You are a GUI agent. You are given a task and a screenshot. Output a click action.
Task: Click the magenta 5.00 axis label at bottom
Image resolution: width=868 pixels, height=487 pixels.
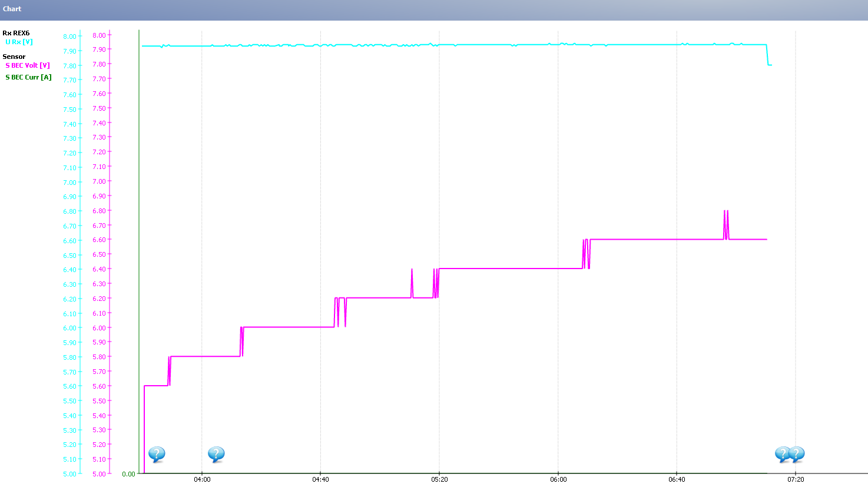pyautogui.click(x=99, y=474)
